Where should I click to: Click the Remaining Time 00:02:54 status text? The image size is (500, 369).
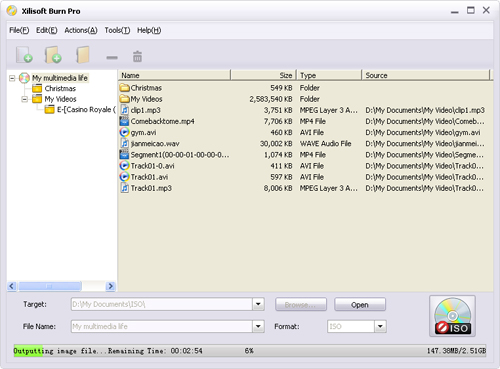coord(155,351)
